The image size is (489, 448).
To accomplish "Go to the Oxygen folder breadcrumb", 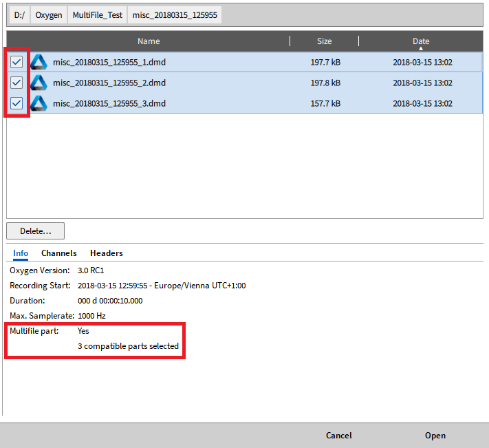I will point(49,15).
